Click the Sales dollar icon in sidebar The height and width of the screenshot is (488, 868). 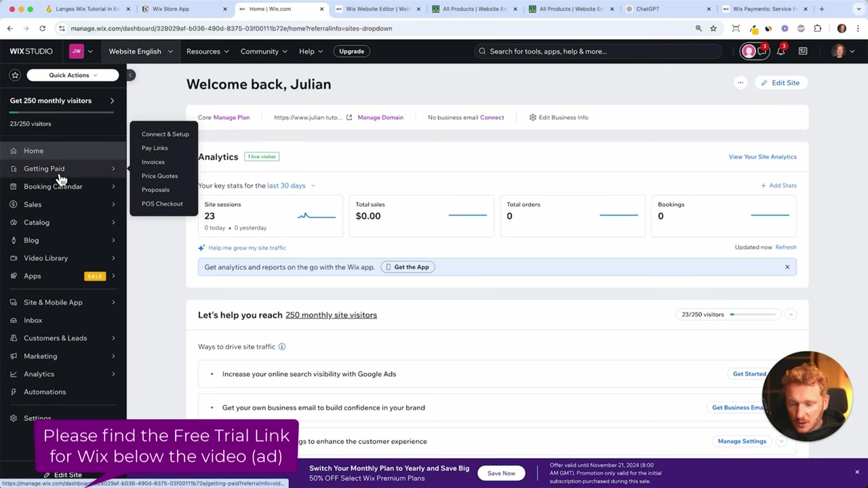(x=14, y=204)
